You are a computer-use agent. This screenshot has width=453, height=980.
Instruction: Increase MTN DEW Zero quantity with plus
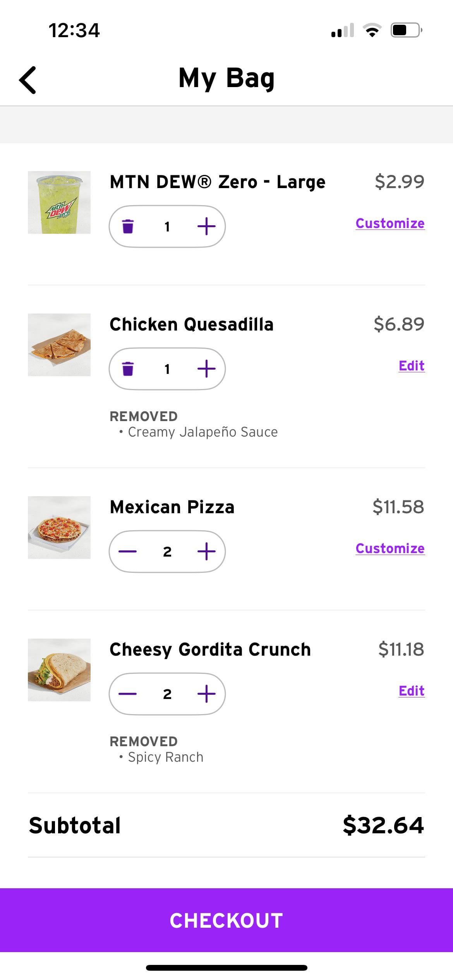206,226
